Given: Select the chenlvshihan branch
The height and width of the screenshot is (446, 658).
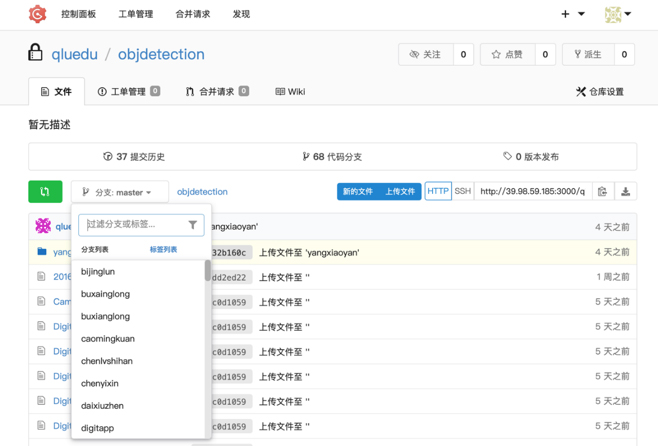Looking at the screenshot, I should (x=138, y=361).
